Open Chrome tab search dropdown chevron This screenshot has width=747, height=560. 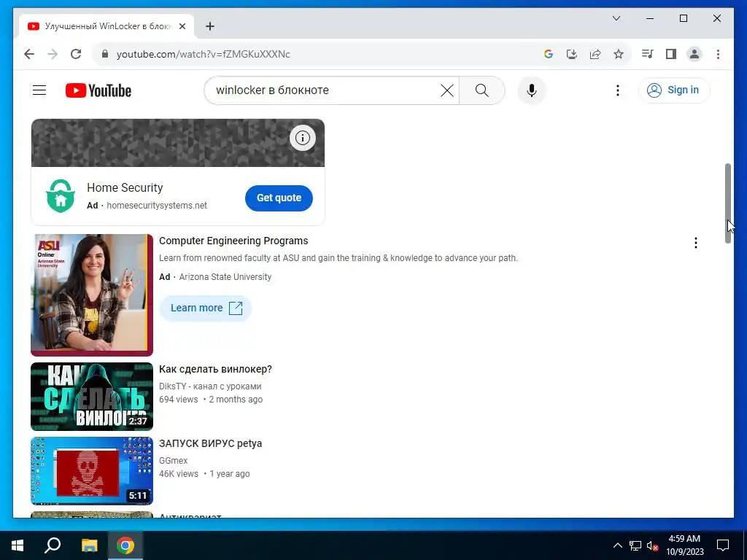[x=616, y=18]
